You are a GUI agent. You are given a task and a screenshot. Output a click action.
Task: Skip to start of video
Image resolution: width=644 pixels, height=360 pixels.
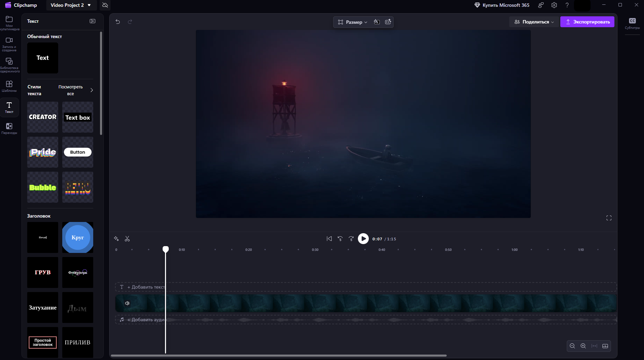point(329,239)
